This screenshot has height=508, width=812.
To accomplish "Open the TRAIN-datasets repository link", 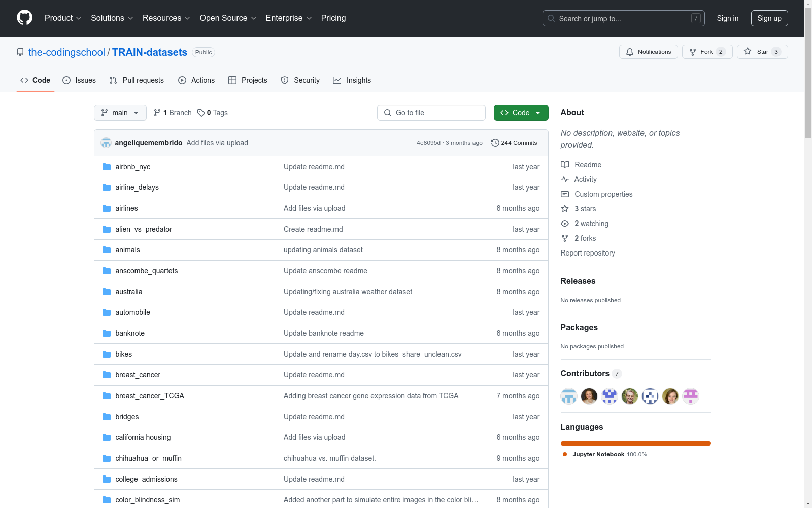I will pyautogui.click(x=150, y=52).
